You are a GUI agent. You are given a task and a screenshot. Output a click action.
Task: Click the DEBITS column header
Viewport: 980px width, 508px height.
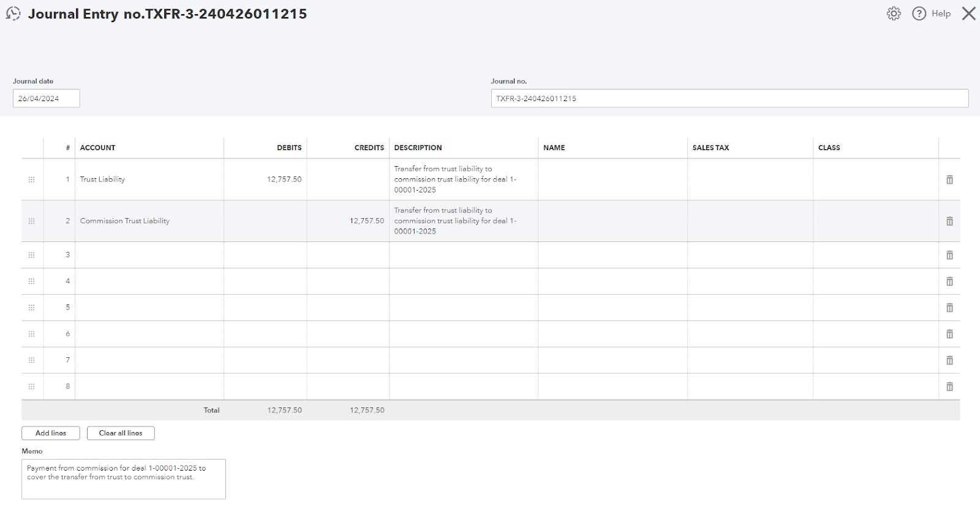click(x=289, y=148)
